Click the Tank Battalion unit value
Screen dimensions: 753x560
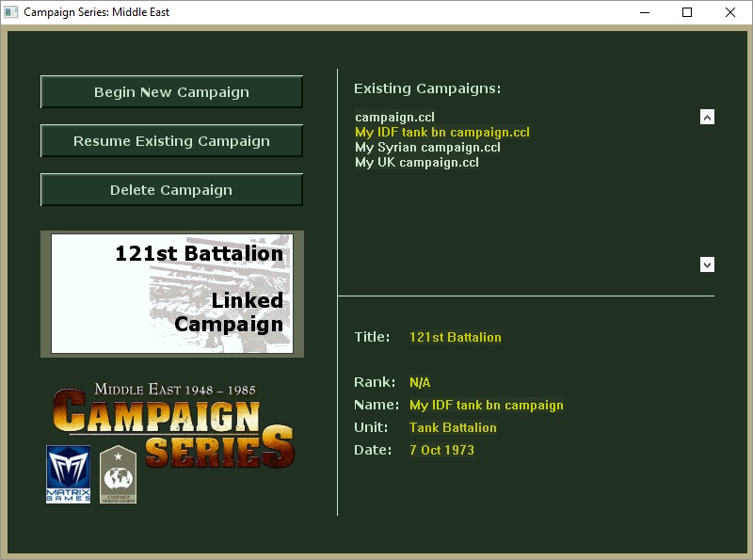click(x=453, y=427)
